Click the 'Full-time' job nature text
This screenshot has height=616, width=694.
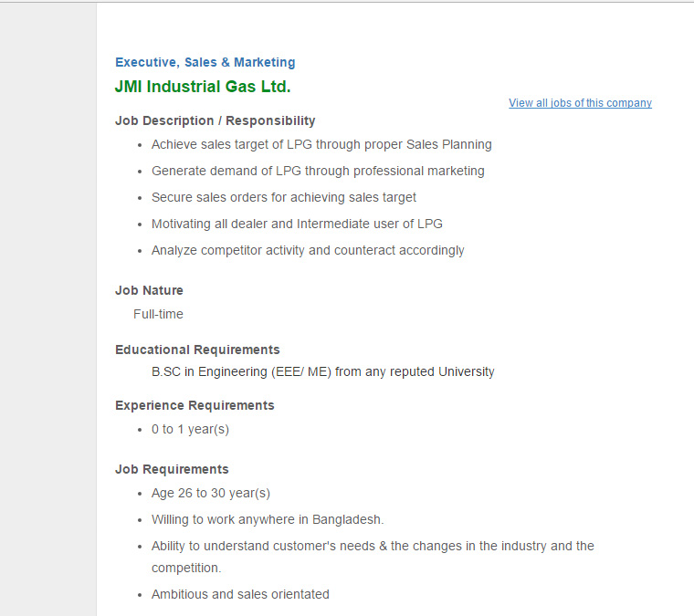click(x=158, y=314)
